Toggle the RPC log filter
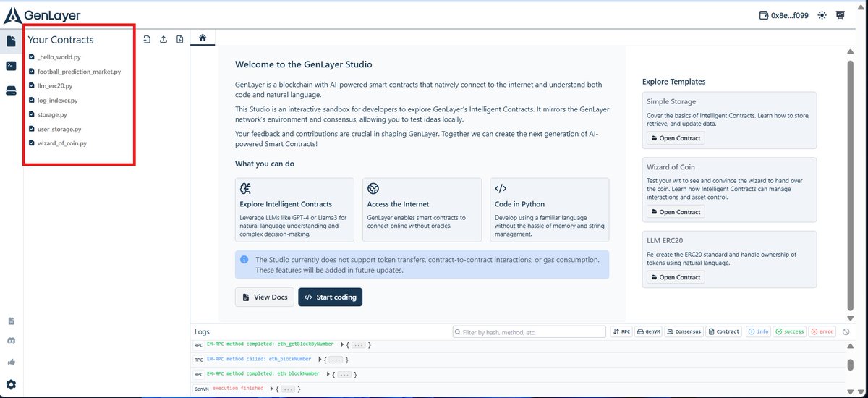The image size is (868, 398). tap(621, 332)
